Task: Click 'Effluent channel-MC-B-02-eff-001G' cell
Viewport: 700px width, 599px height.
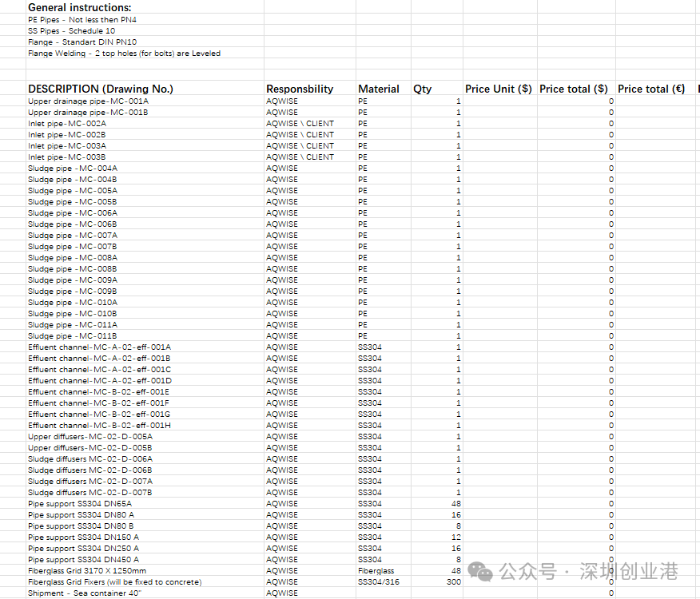Action: pos(145,414)
